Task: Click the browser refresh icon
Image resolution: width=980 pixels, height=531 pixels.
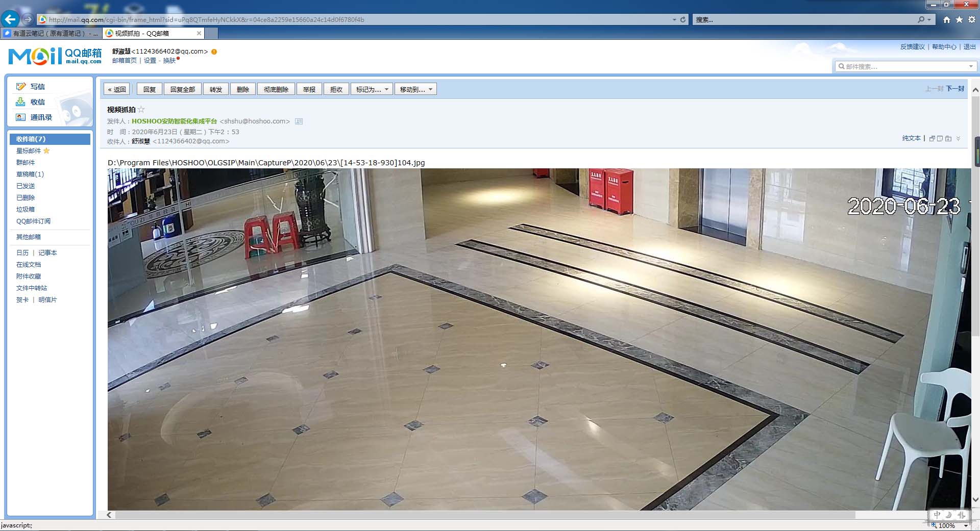Action: 683,19
